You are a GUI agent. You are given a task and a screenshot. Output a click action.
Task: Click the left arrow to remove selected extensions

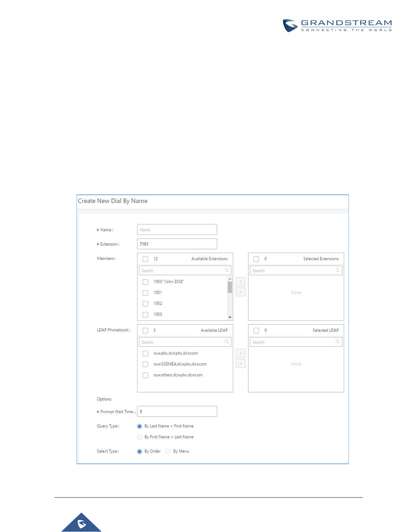tap(240, 282)
